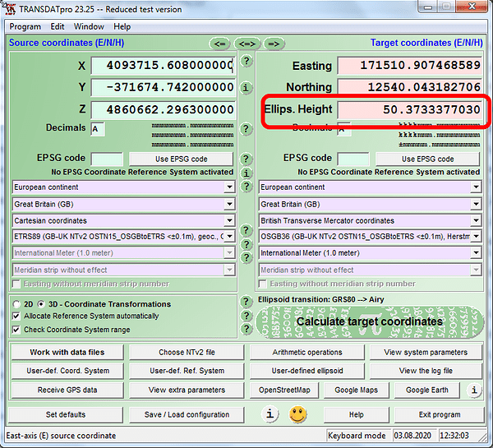Click the <=> swap coordinates button
493x448 pixels.
coord(247,44)
